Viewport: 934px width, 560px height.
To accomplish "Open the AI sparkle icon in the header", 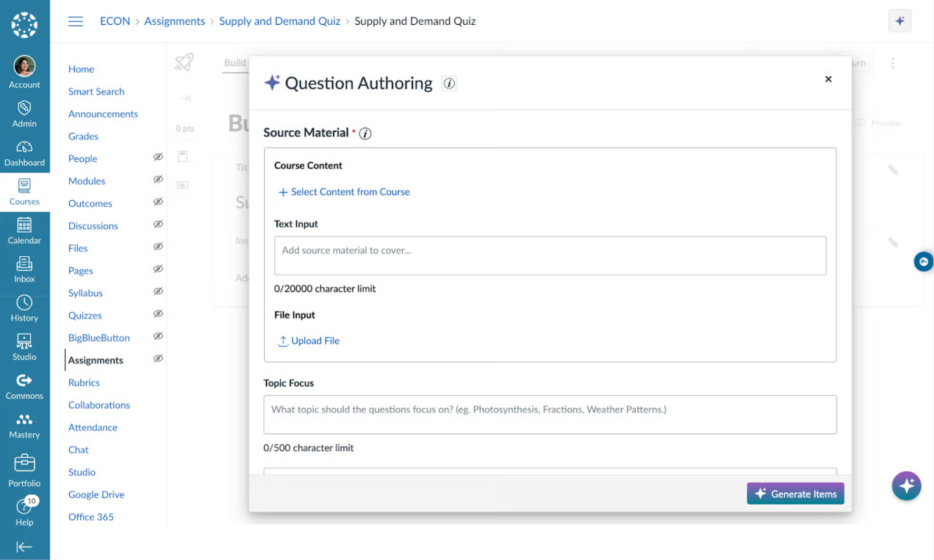I will point(900,21).
